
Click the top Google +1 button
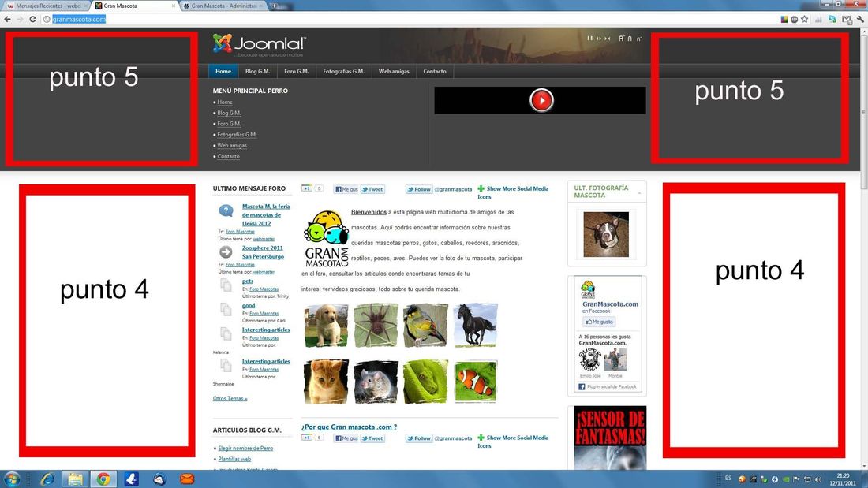(307, 188)
